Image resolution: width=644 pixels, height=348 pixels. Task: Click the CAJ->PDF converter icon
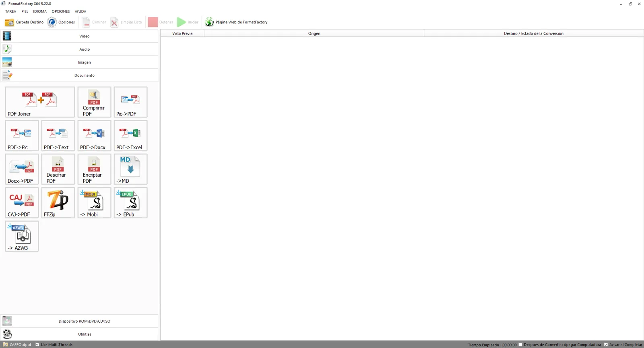[22, 203]
